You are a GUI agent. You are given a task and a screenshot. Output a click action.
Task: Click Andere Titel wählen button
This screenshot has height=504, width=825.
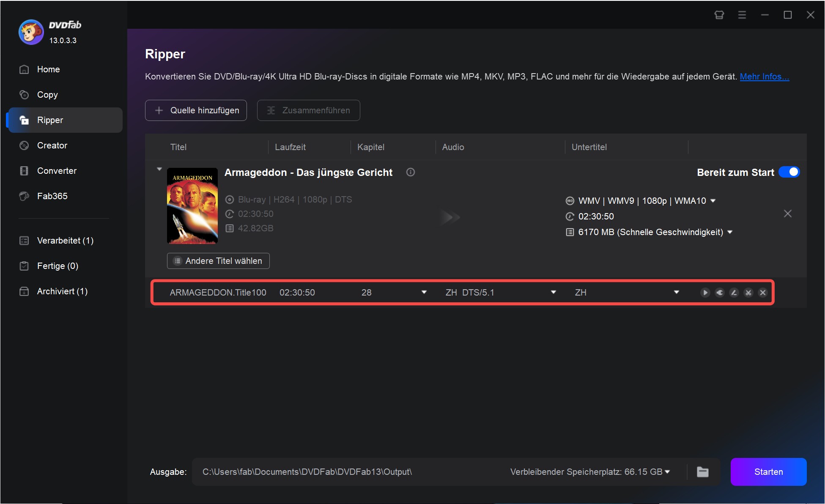point(218,261)
